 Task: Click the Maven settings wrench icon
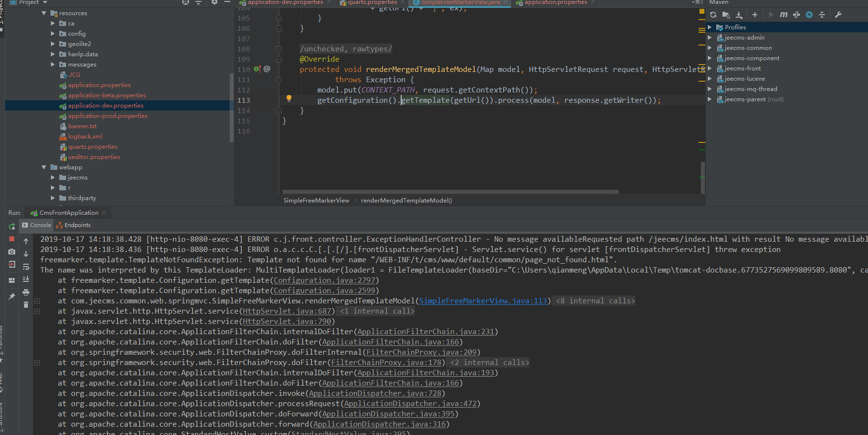point(838,15)
